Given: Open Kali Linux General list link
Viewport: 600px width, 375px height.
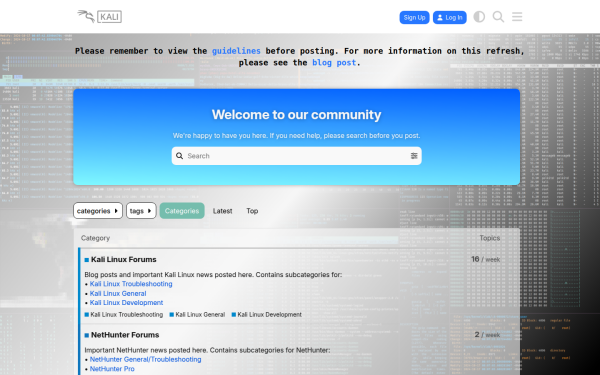Looking at the screenshot, I should (x=118, y=293).
